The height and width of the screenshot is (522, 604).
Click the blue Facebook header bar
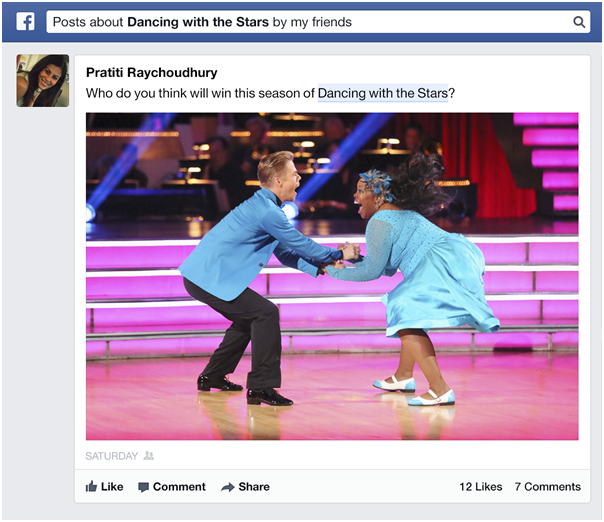click(x=302, y=22)
